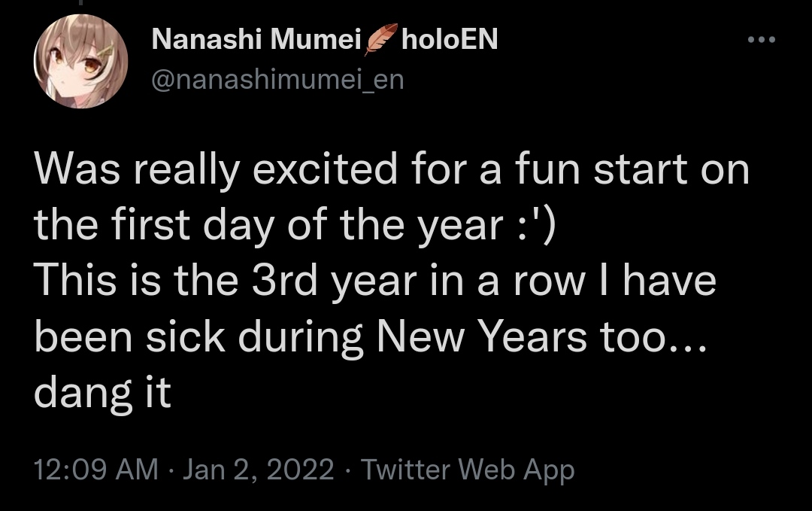
Task: Open the Twitter Web App source link
Action: tap(468, 470)
